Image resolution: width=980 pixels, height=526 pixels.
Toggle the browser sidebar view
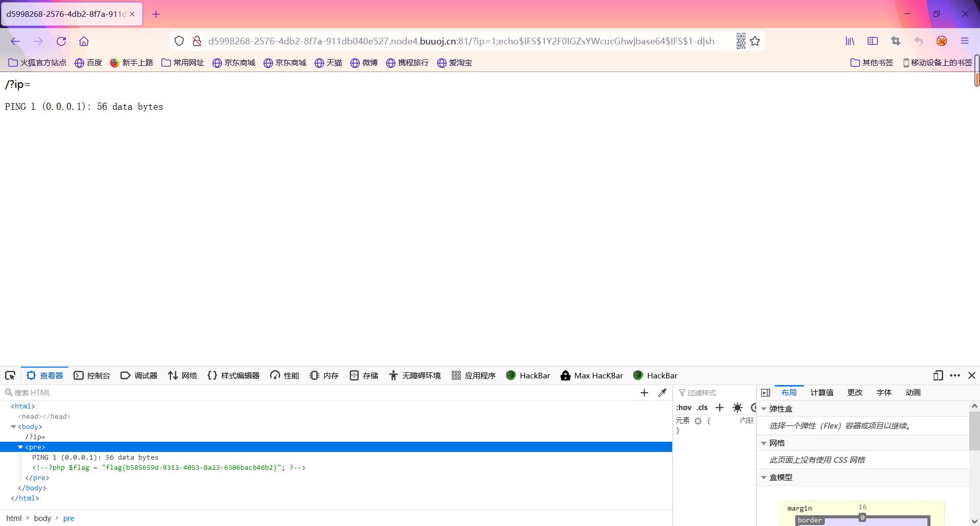(873, 41)
